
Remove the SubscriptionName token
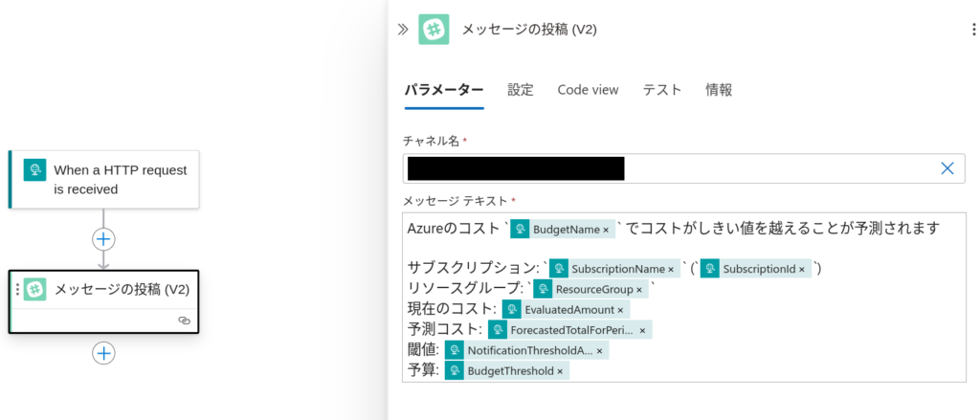[671, 270]
